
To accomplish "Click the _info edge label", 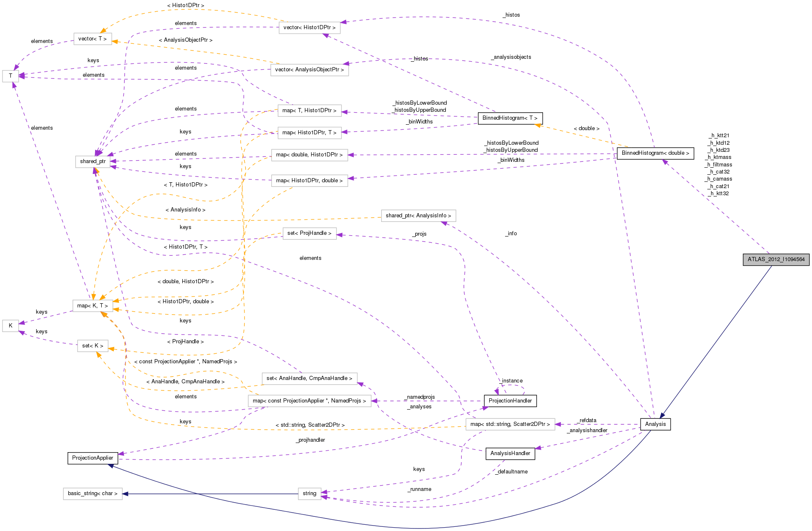I will point(511,234).
